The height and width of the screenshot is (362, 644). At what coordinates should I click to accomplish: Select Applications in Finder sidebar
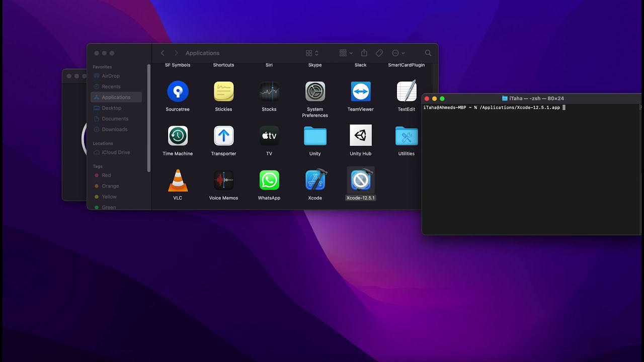pyautogui.click(x=116, y=98)
